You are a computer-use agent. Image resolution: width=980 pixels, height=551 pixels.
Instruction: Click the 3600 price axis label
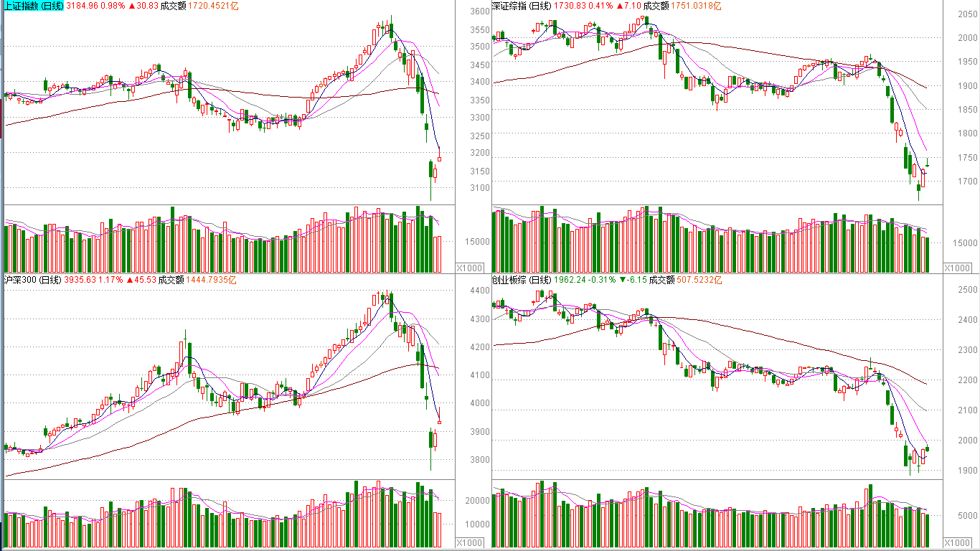coord(480,12)
